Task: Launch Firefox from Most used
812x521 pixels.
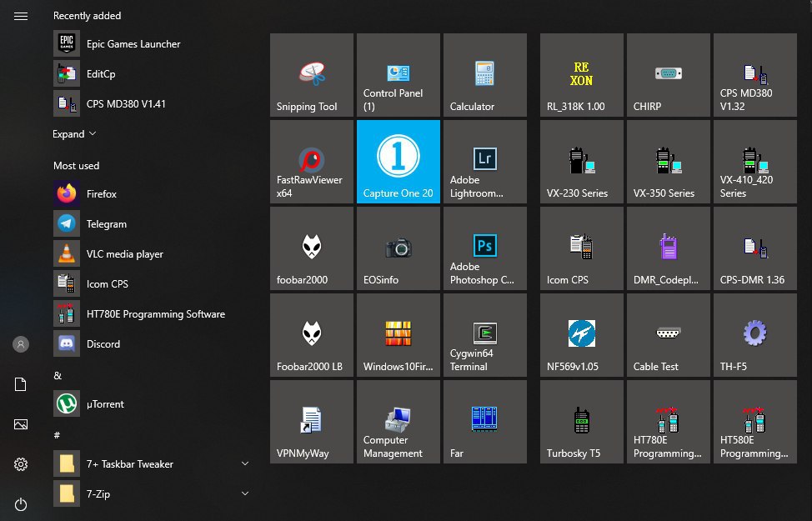Action: point(153,194)
